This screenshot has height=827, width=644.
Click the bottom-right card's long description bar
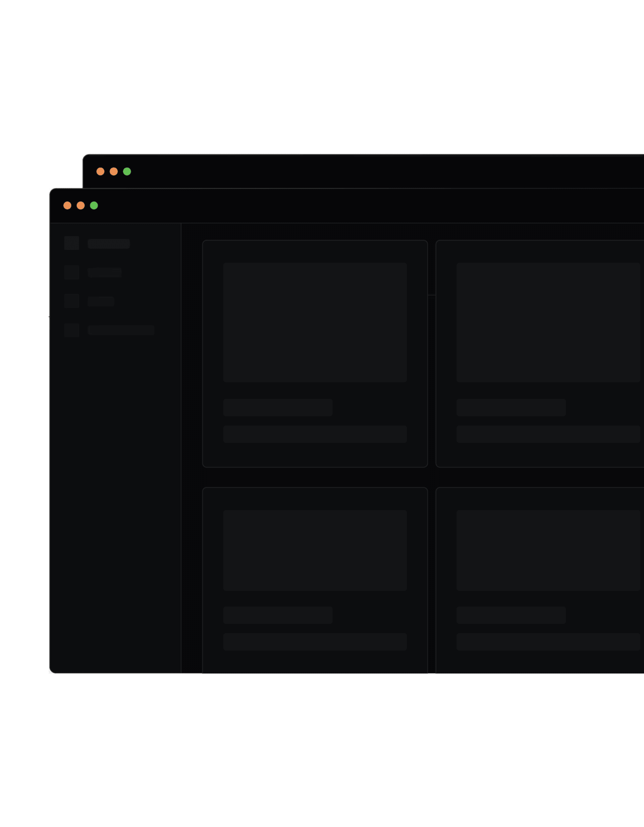[548, 642]
